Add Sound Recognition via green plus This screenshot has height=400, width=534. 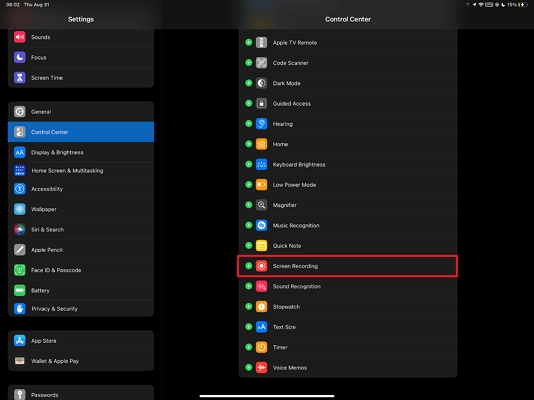coord(249,286)
